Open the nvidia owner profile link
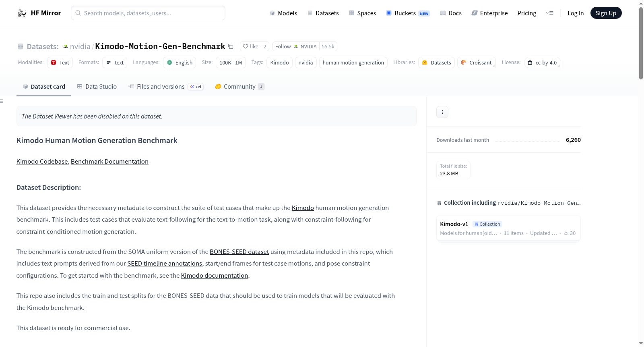The width and height of the screenshot is (644, 347). point(80,46)
